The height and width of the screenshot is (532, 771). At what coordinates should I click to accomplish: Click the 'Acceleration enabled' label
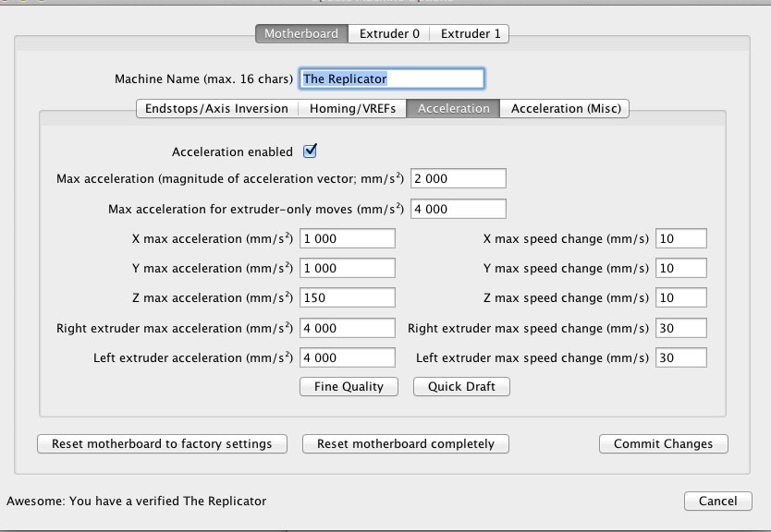232,151
